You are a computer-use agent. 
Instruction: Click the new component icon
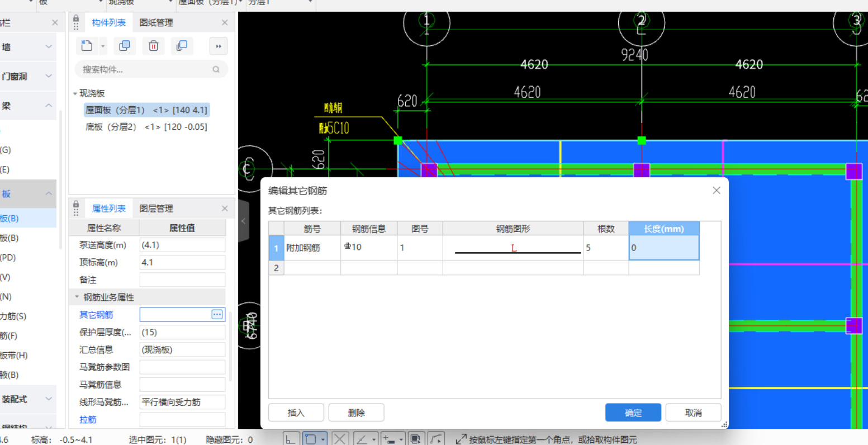tap(87, 46)
